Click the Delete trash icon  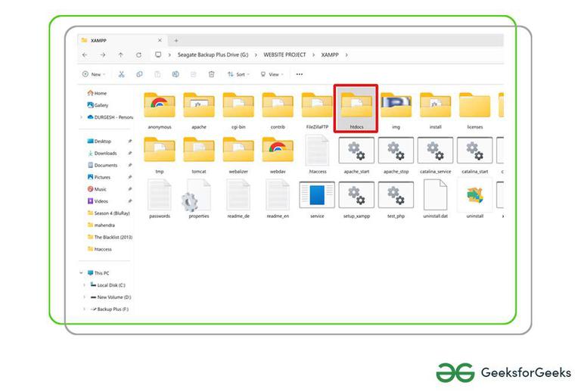211,74
